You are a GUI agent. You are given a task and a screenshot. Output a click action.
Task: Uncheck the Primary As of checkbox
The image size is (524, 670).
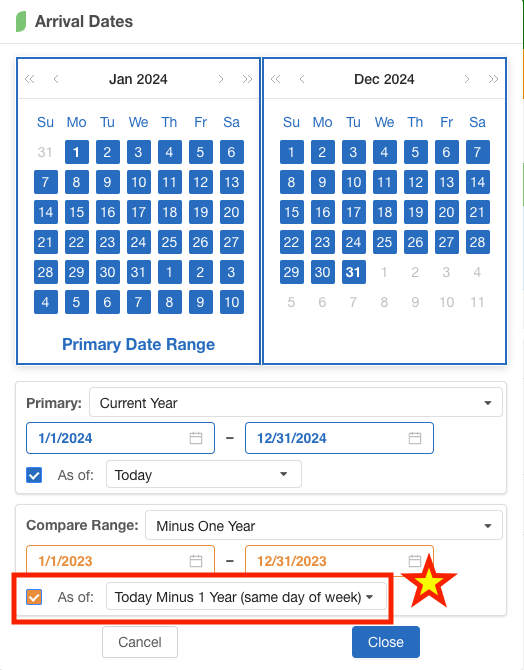(34, 475)
